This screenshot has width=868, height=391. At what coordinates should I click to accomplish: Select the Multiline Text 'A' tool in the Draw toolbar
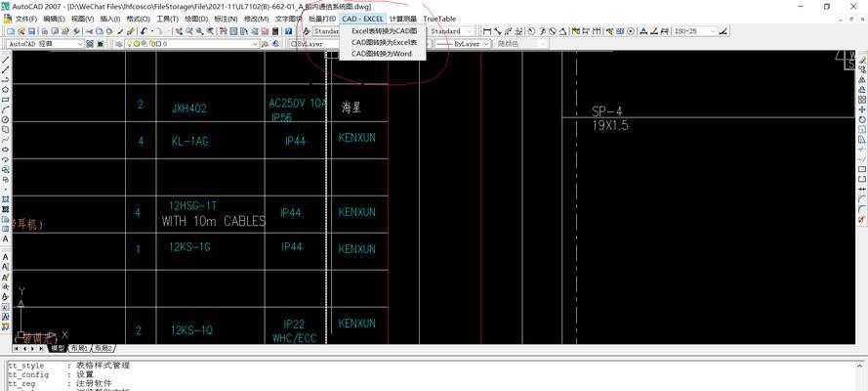click(6, 239)
